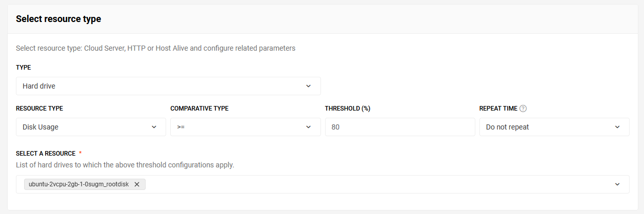Click the chevron arrow in Comparative Type box

308,127
